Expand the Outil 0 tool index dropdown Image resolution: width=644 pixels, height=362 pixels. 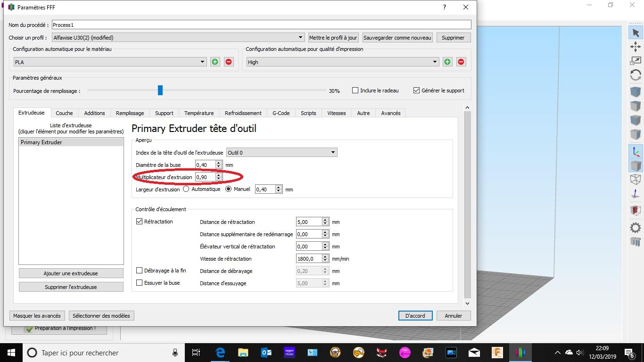coord(281,153)
